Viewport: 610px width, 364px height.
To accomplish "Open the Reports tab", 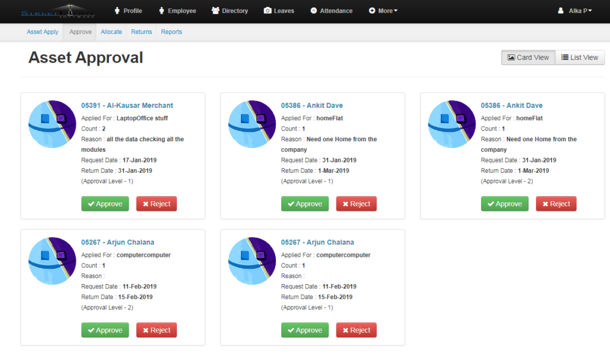I will coord(172,32).
